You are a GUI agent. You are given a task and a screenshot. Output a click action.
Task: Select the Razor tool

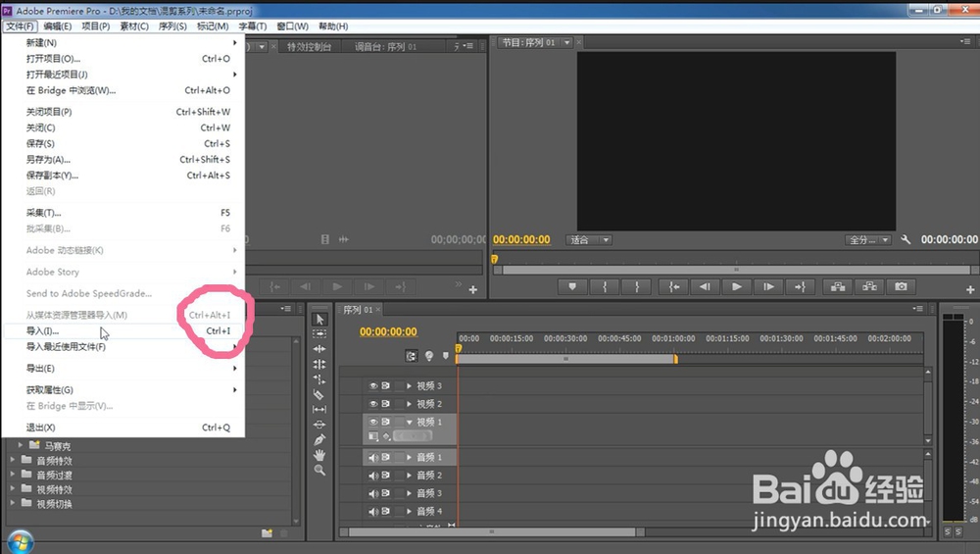point(318,394)
